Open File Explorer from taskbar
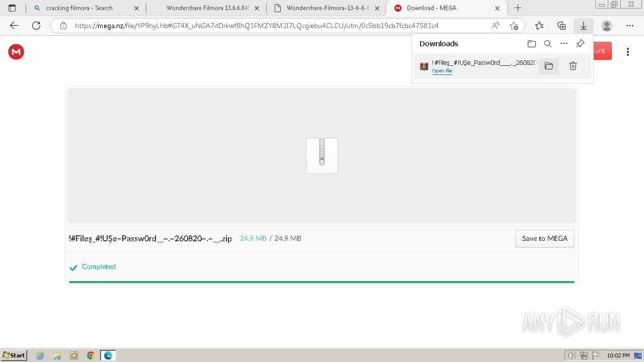Viewport: 644px width, 362px height. 57,355
